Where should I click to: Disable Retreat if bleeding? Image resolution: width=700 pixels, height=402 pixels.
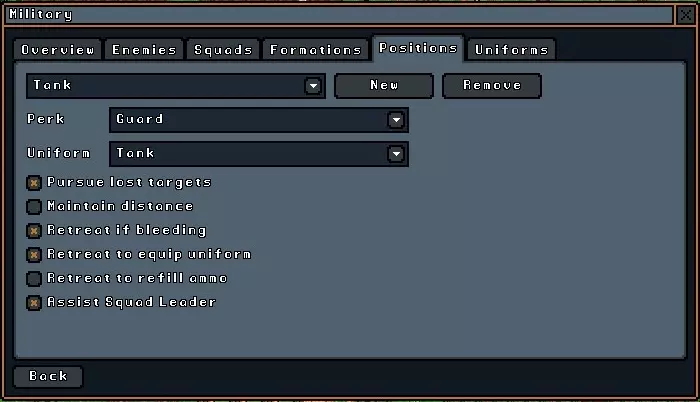[x=34, y=231]
